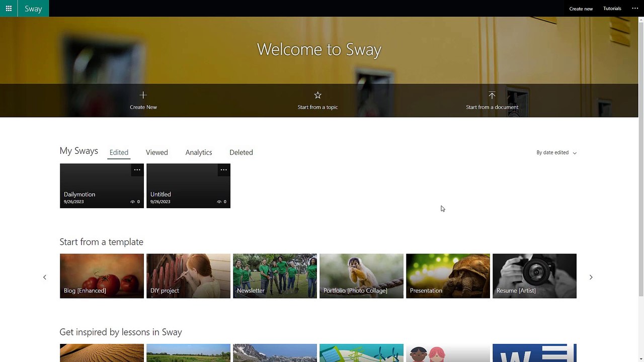Click the upload arrow document icon
This screenshot has width=644, height=362.
[x=492, y=95]
